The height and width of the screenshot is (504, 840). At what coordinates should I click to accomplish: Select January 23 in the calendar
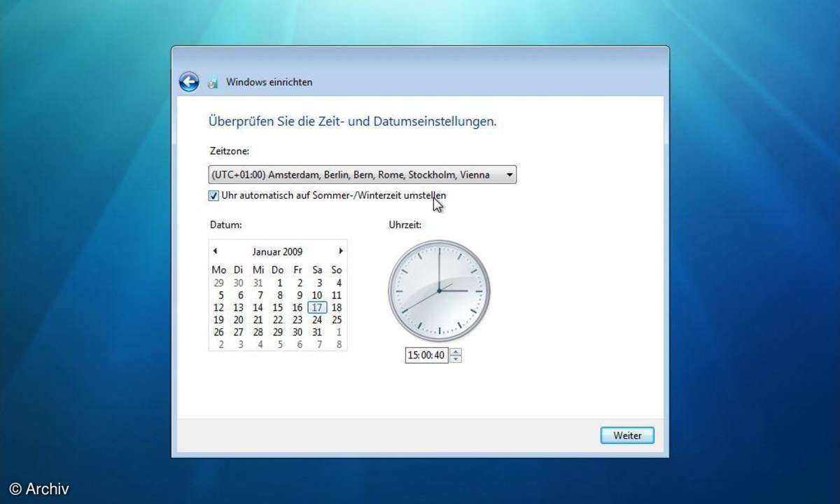tap(297, 320)
